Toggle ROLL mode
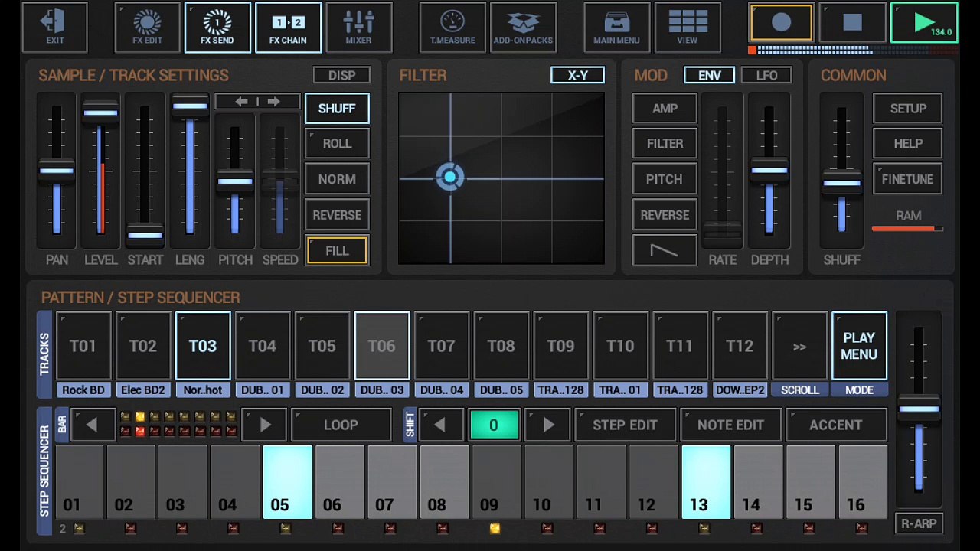The width and height of the screenshot is (980, 551). coord(337,144)
